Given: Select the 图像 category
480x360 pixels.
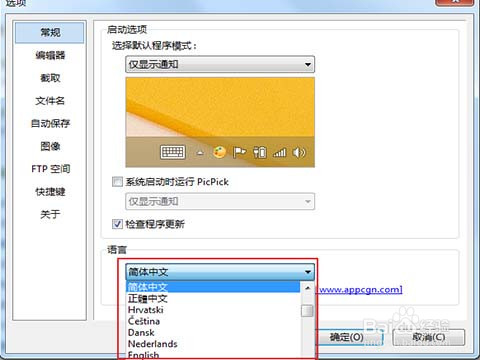Looking at the screenshot, I should click(50, 146).
